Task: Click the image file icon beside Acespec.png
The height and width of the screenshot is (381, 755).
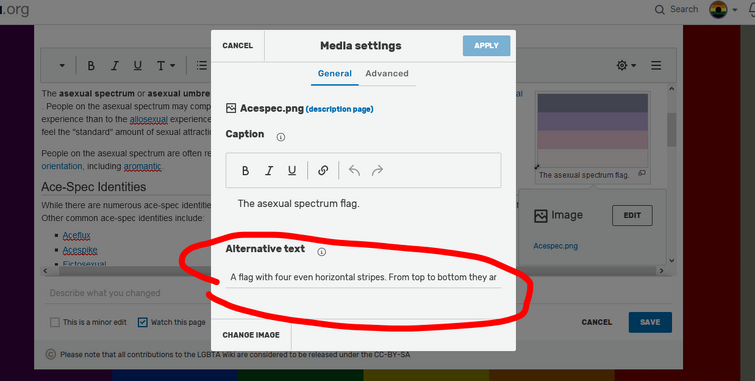Action: point(231,108)
